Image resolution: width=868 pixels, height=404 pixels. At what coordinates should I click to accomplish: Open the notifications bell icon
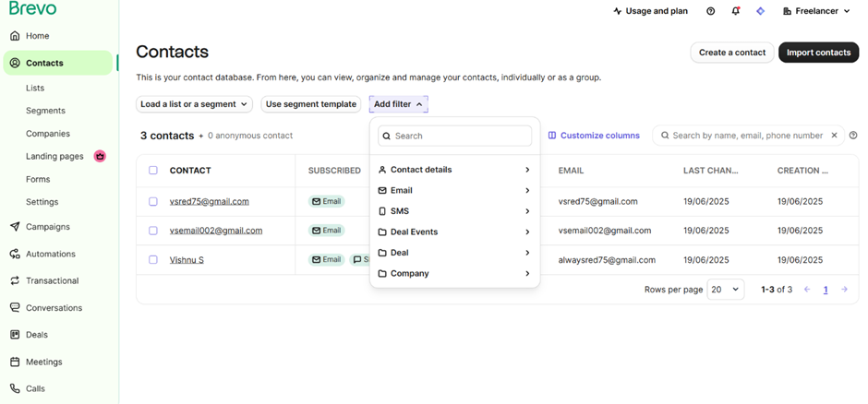(735, 11)
